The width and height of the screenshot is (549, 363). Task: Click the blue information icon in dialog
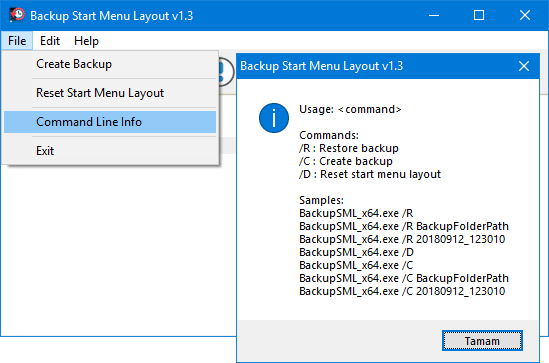(274, 118)
